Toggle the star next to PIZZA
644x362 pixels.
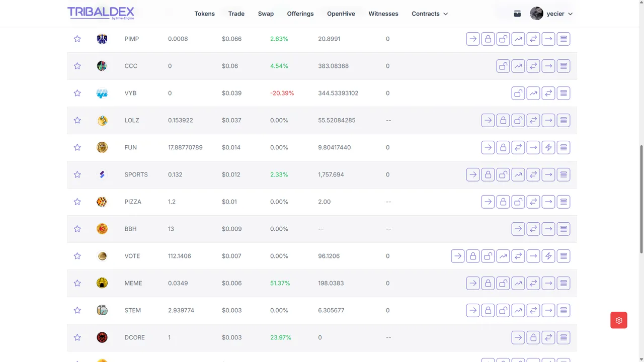pos(77,202)
